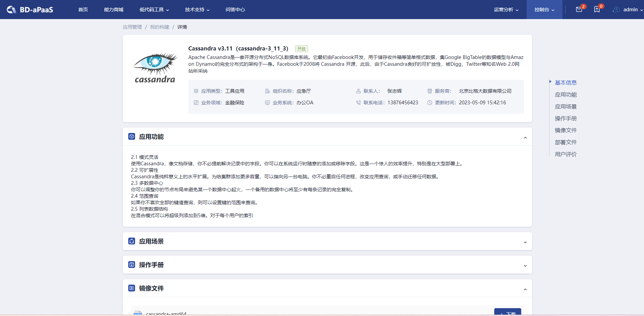Screen dimensions: 644x316
Task: Click the 2.1 模式灵活 heading text
Action: (145, 157)
